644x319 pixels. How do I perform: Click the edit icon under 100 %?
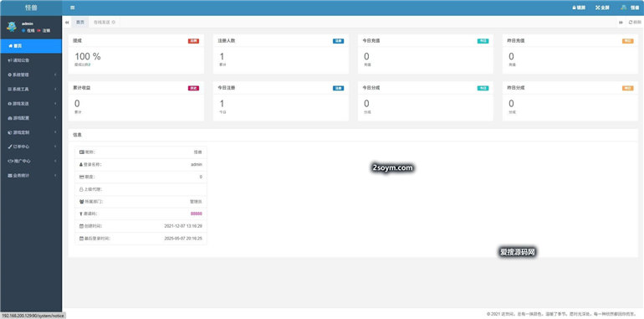[x=89, y=64]
